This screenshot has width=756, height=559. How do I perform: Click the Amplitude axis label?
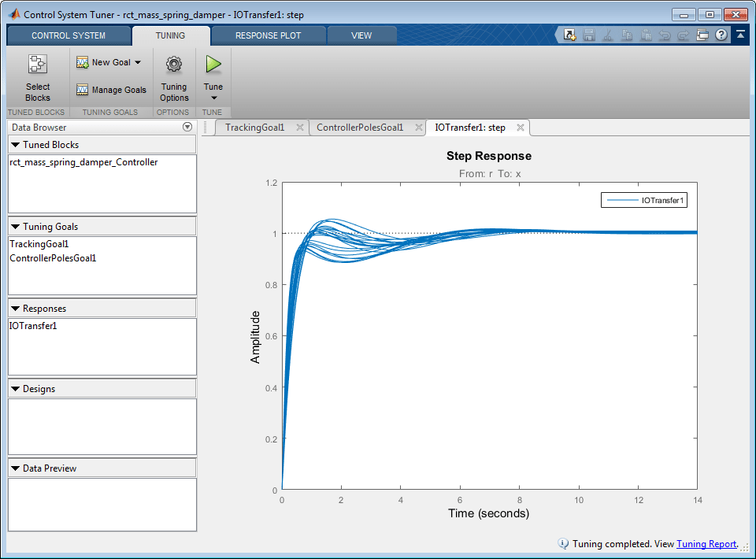pos(255,337)
